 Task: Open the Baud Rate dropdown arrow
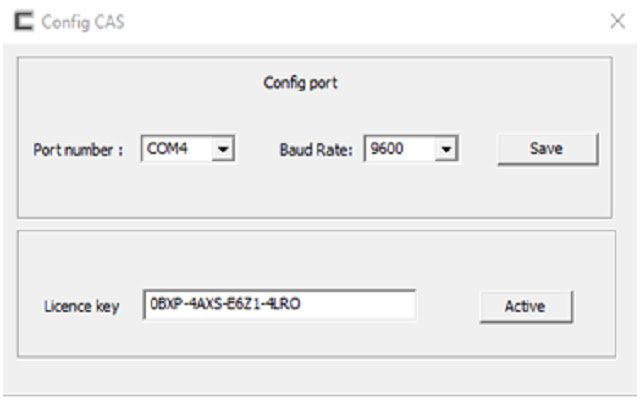point(446,149)
